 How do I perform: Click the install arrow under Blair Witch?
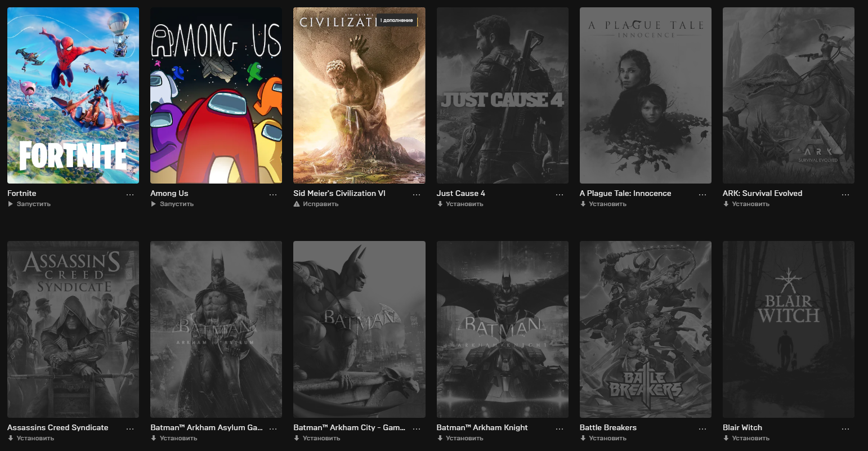coord(726,438)
